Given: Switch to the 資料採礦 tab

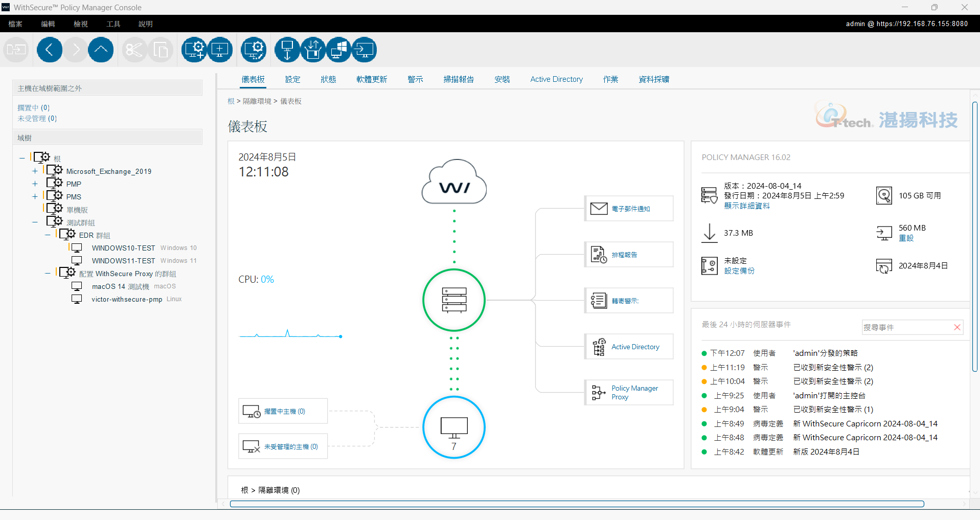Looking at the screenshot, I should pos(654,79).
